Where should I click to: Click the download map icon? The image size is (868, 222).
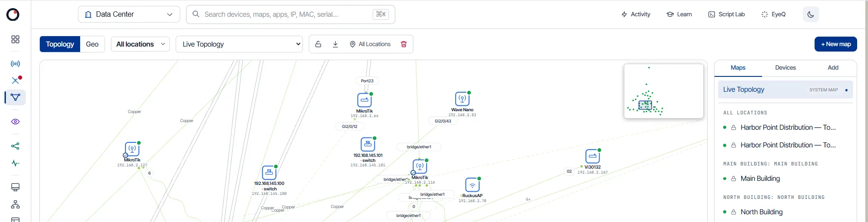click(336, 44)
